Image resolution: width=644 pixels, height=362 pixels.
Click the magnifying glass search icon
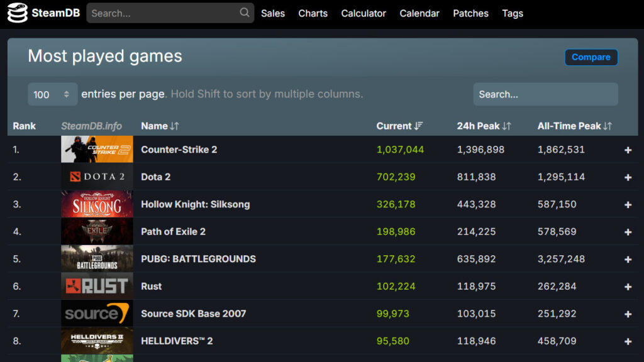244,13
